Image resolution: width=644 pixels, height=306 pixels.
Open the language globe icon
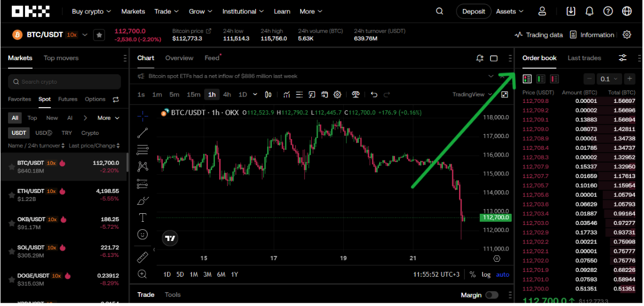(x=626, y=11)
